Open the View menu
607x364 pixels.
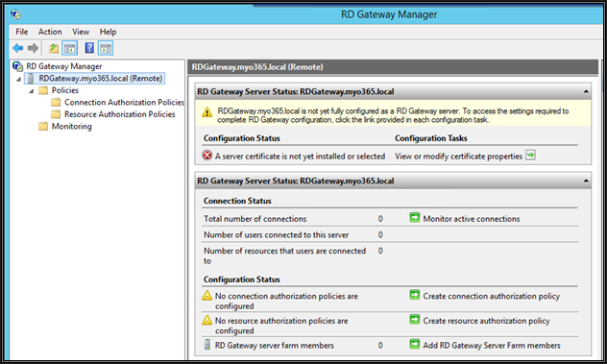tap(81, 32)
